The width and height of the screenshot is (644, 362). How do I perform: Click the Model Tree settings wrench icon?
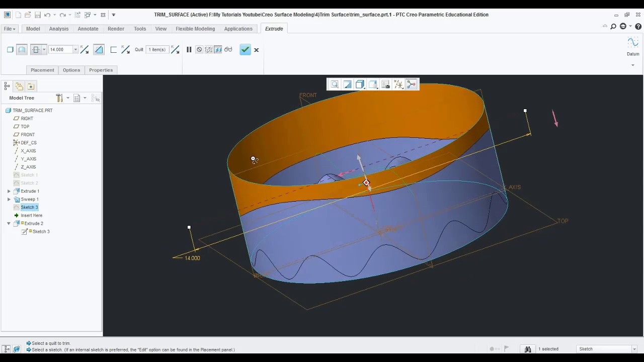coord(59,98)
